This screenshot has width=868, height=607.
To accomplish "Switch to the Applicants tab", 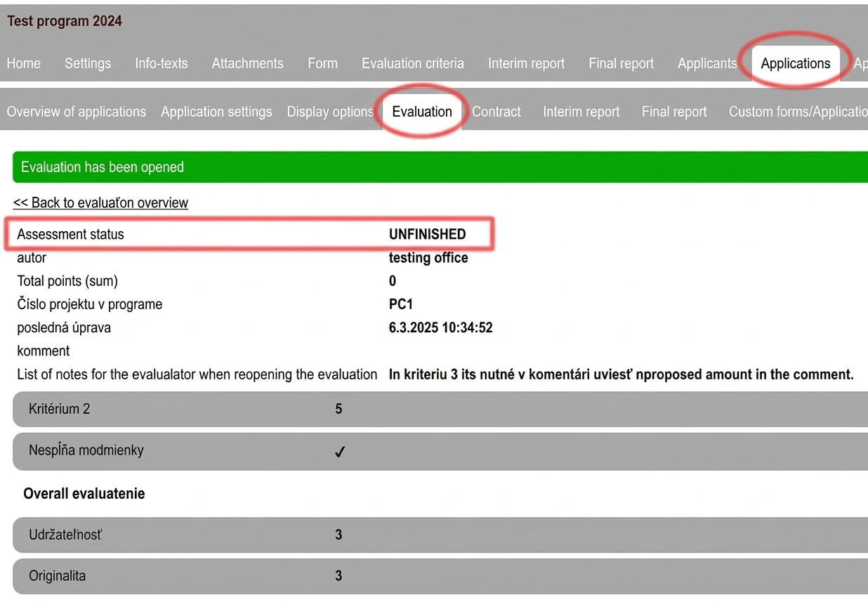I will 707,63.
